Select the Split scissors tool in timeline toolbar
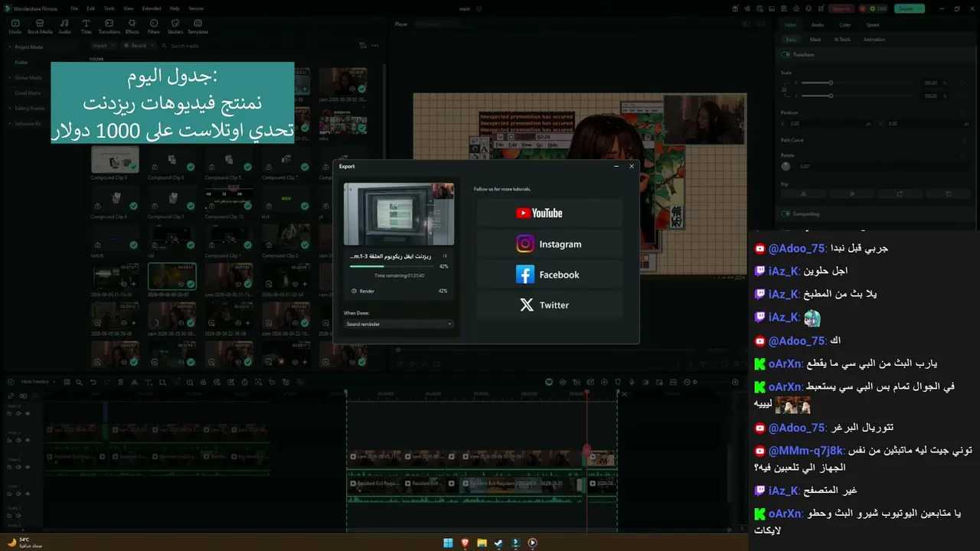The height and width of the screenshot is (551, 980). point(135,382)
